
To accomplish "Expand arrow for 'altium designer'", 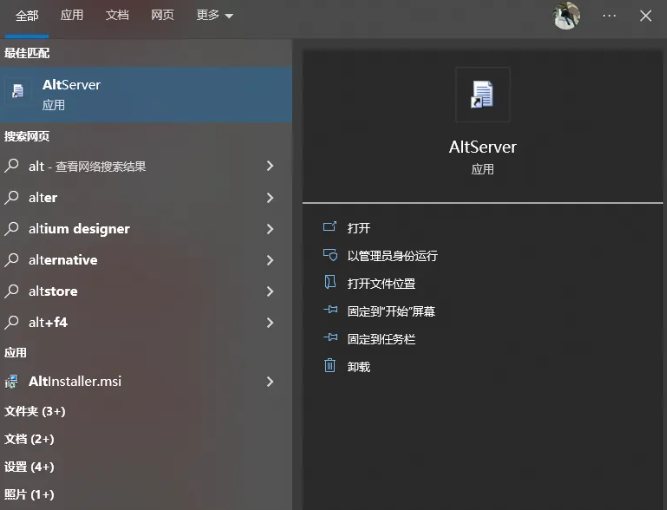I will [x=270, y=229].
